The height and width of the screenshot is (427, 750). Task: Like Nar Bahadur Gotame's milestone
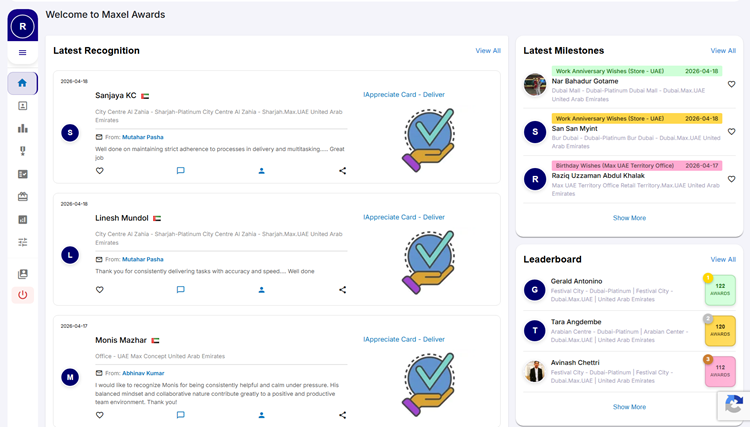tap(731, 84)
